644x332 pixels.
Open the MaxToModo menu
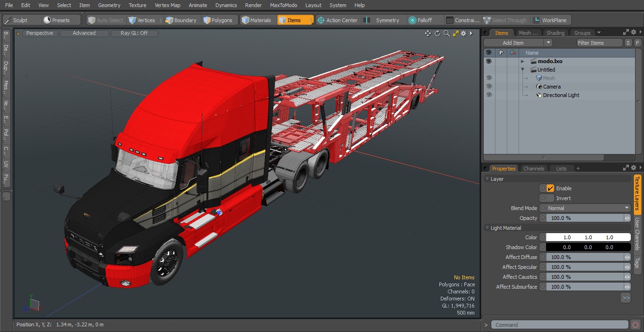pos(283,5)
